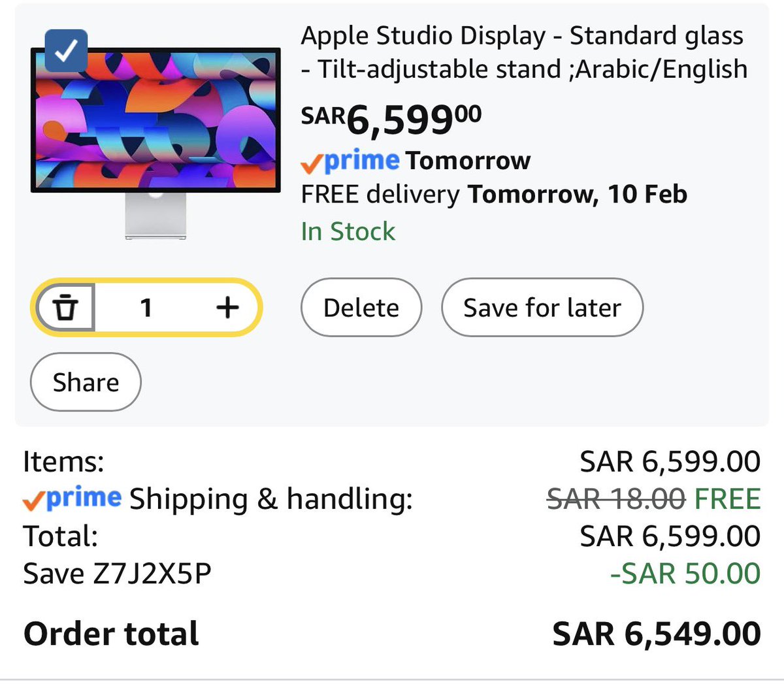Click the Save Z7J2X5P coupon code

(118, 574)
